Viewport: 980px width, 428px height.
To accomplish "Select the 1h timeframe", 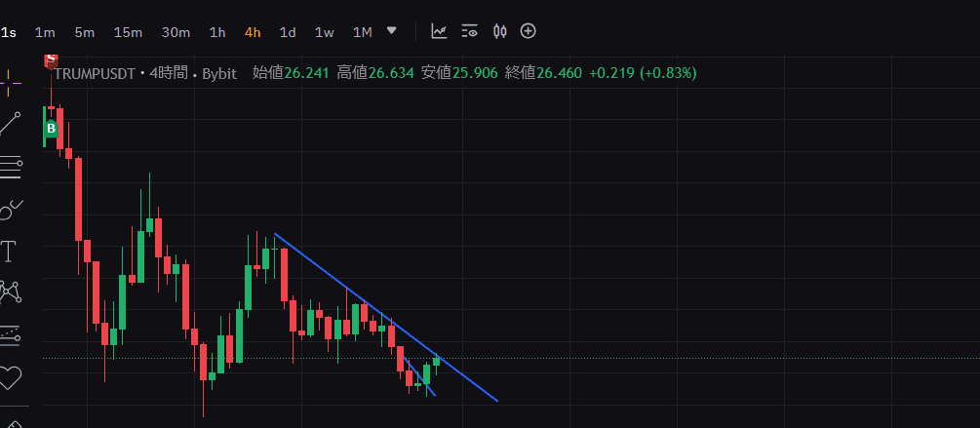I will point(217,32).
